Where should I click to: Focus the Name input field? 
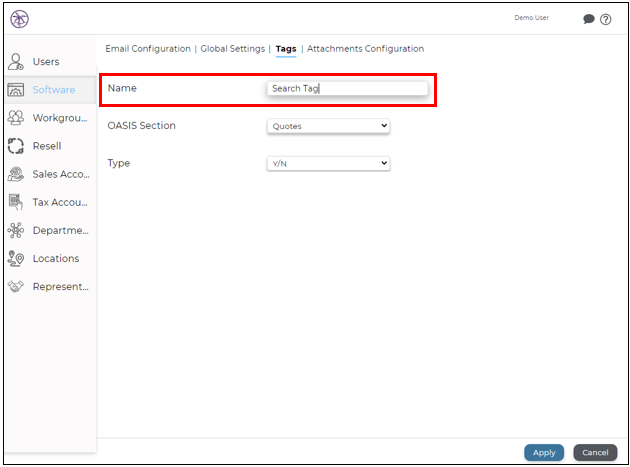click(x=348, y=88)
